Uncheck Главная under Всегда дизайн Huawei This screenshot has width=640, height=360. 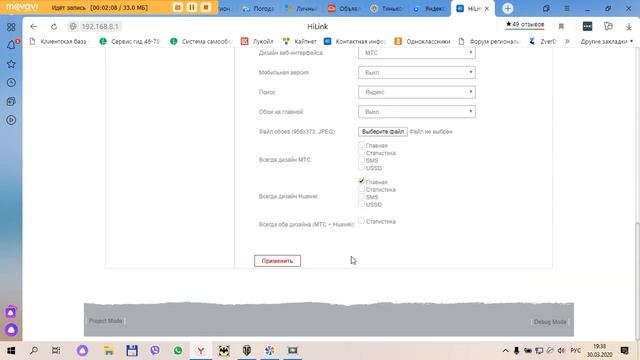click(x=361, y=181)
